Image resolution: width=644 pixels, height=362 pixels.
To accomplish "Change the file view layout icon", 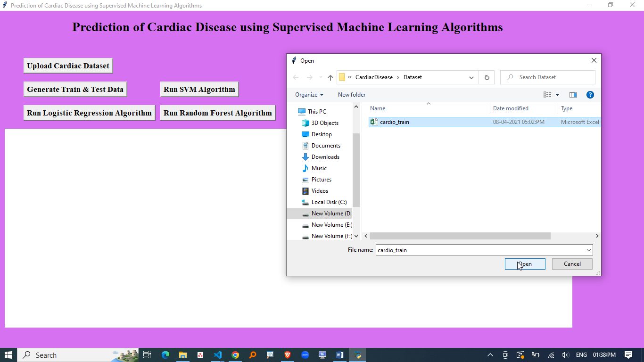I will coord(547,95).
